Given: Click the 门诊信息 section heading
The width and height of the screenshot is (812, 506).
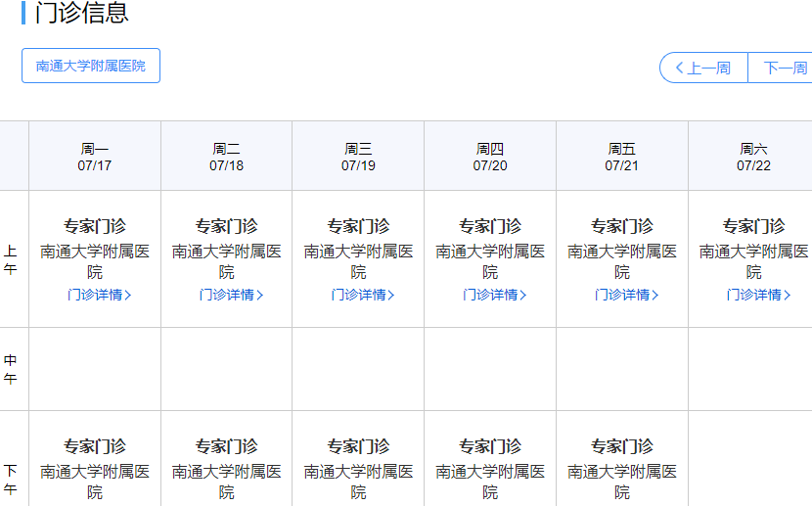Looking at the screenshot, I should 81,14.
